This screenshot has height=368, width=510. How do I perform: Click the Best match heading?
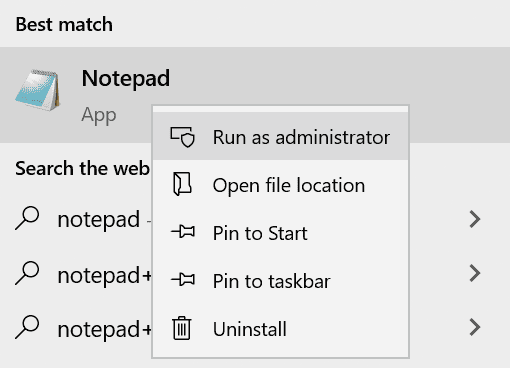[64, 24]
